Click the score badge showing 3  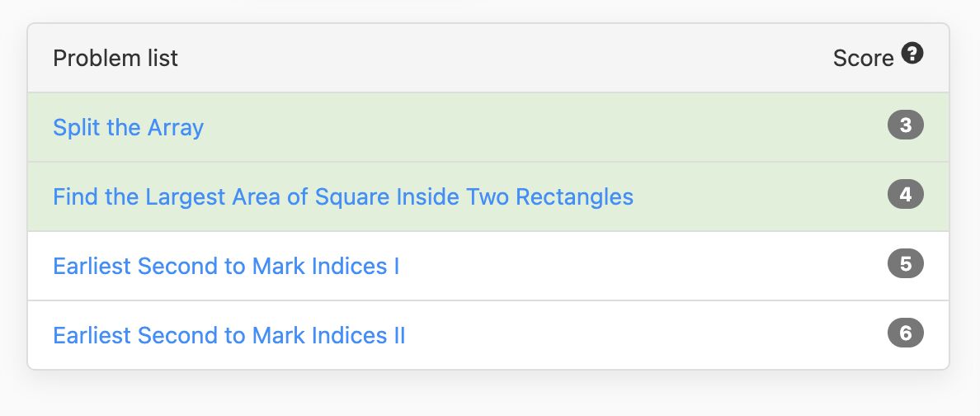click(906, 125)
